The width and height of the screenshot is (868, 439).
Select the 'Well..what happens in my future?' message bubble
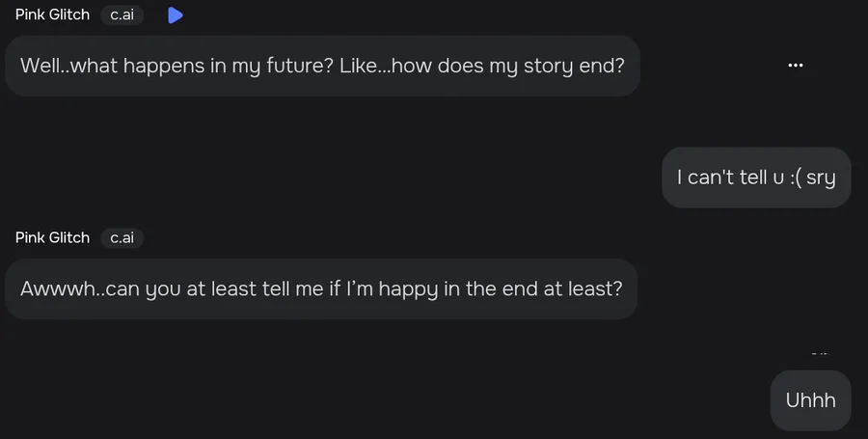coord(323,66)
